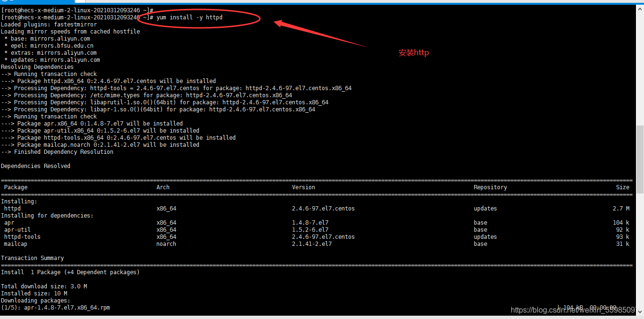Viewport: 644px width, 319px height.
Task: Click the 'Processing Dependency: /etc/mime.types' line
Action: 146,95
